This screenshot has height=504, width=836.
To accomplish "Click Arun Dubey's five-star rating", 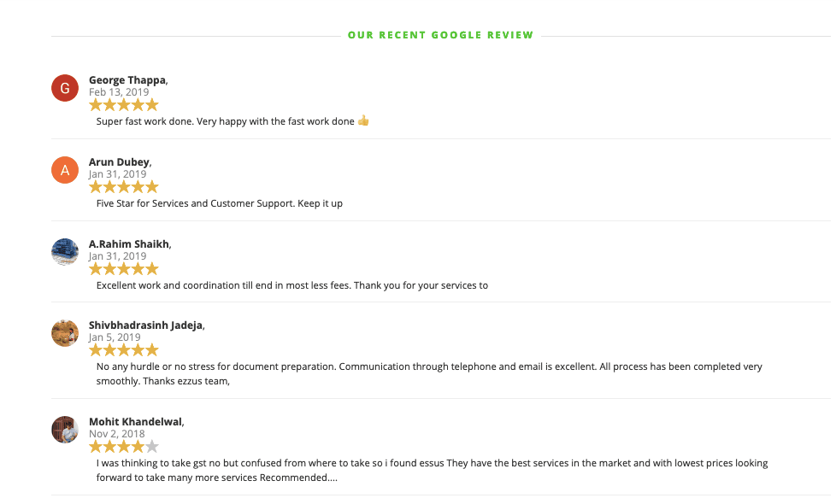I will coord(124,187).
